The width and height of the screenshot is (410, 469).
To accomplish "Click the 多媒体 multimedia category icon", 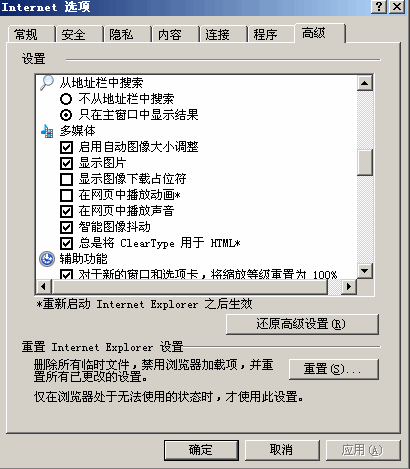I will pos(47,131).
